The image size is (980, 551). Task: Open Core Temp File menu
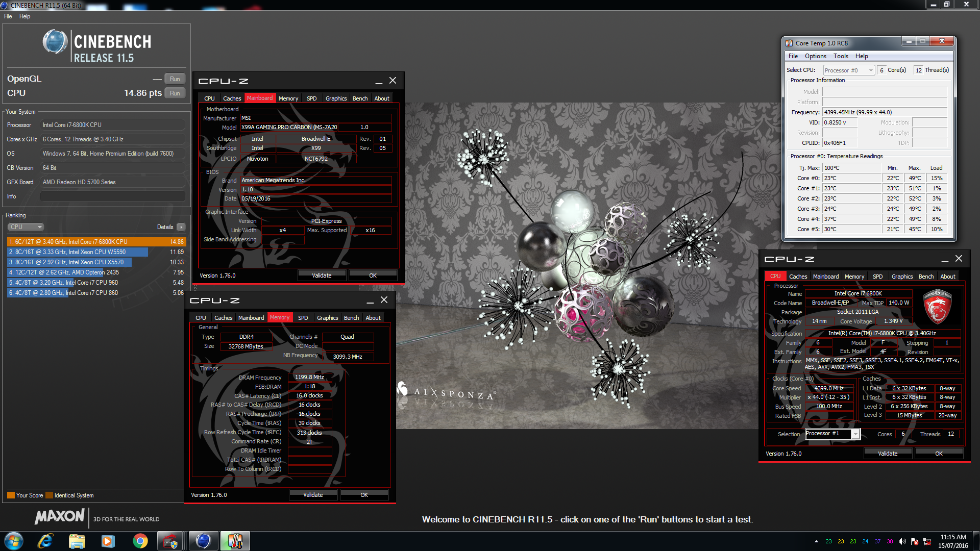click(793, 56)
